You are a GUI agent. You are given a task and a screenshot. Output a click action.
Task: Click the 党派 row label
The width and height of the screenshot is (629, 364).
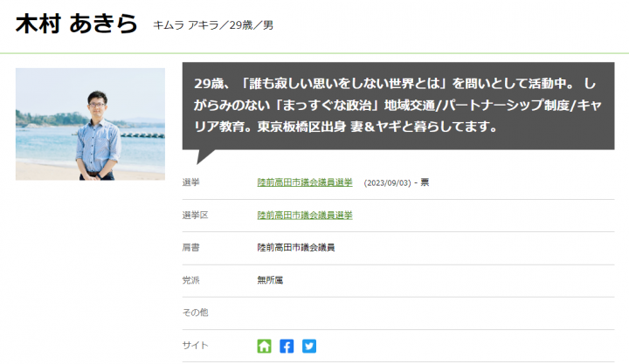click(x=190, y=280)
